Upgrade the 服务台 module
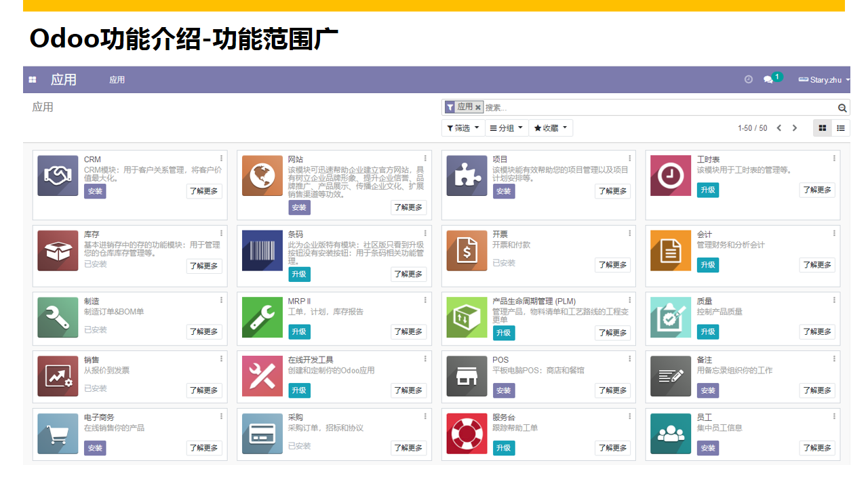The width and height of the screenshot is (868, 488). (503, 448)
